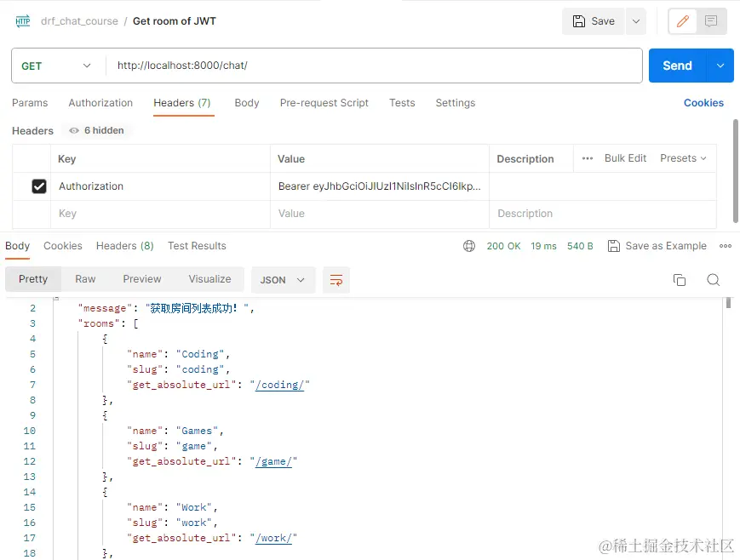Switch to the Raw response view
The width and height of the screenshot is (740, 560).
[x=84, y=278]
